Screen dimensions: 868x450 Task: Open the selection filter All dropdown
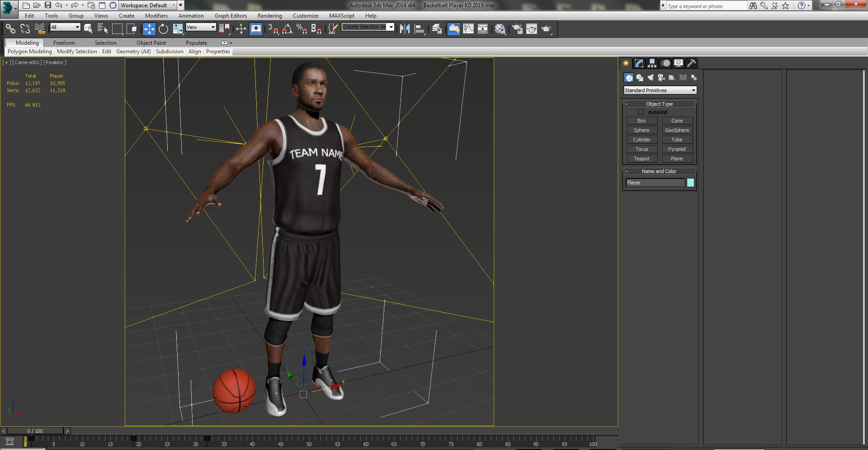65,27
